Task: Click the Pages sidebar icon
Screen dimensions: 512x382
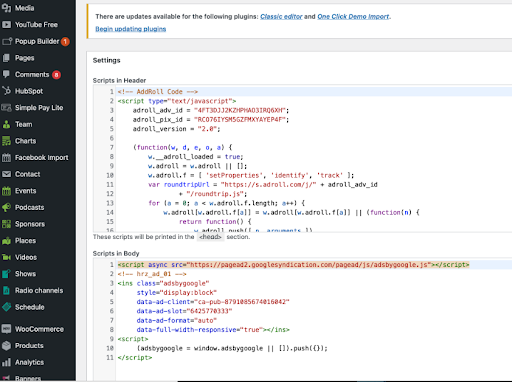Action: click(x=6, y=58)
